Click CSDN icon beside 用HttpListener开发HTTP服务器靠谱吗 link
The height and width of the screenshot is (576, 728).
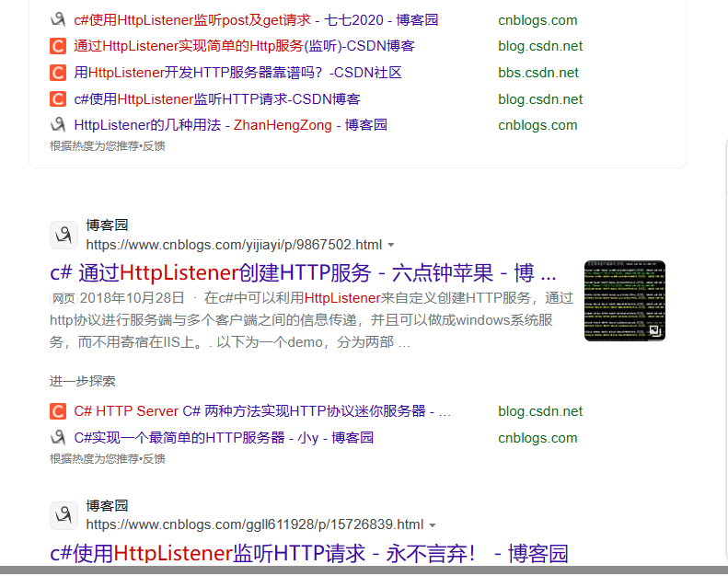click(58, 73)
